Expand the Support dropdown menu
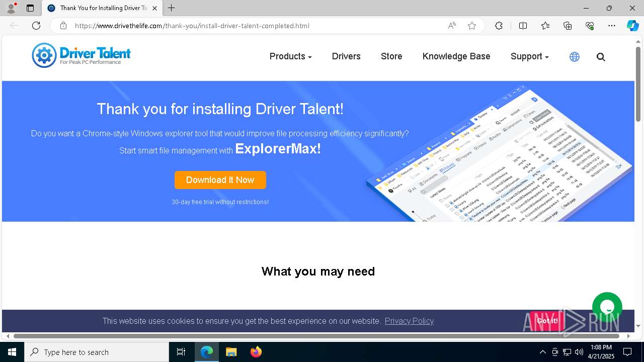Screen dimensions: 644x362 [529, 56]
